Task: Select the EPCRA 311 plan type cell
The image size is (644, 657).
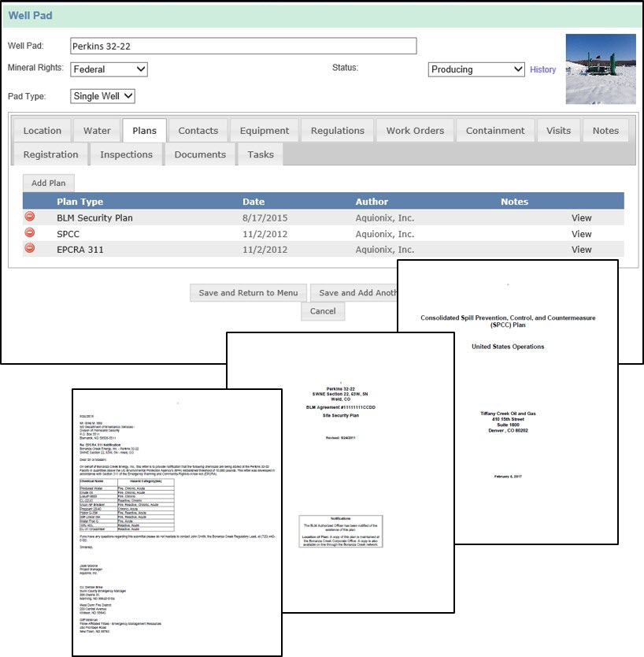Action: (x=80, y=250)
